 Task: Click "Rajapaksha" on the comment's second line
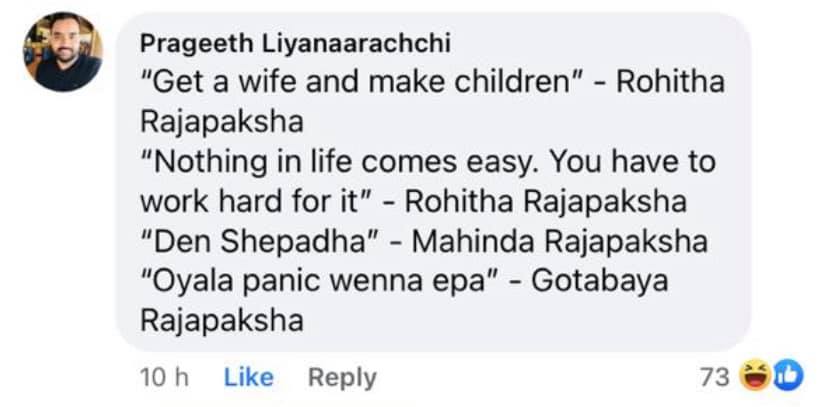[222, 122]
